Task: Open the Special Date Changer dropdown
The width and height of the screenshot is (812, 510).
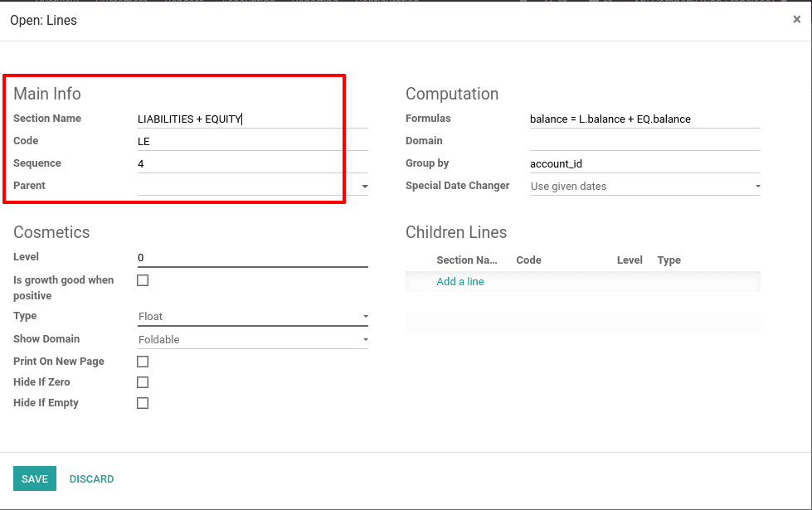Action: (x=645, y=187)
